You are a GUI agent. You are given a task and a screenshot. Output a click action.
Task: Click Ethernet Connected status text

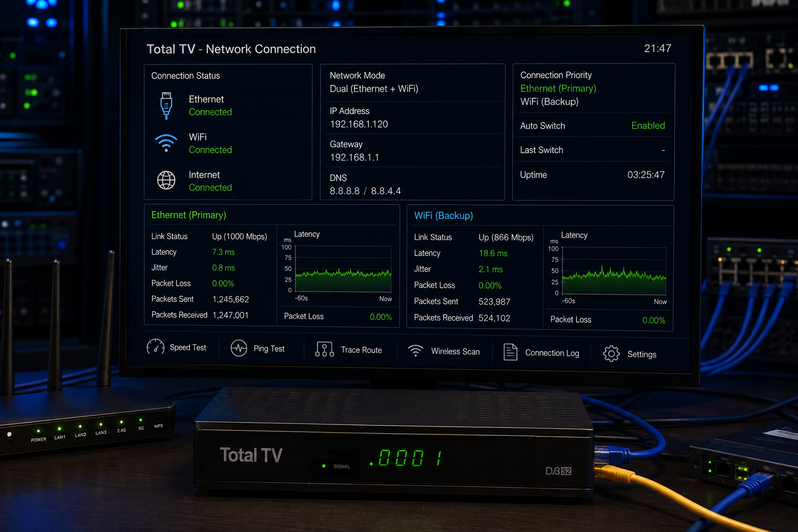(x=210, y=112)
